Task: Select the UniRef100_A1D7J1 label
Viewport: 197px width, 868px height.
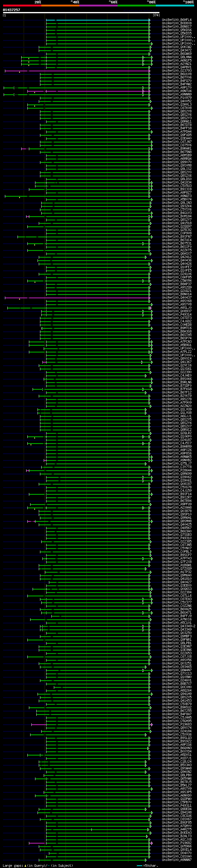Action: tap(176, 758)
